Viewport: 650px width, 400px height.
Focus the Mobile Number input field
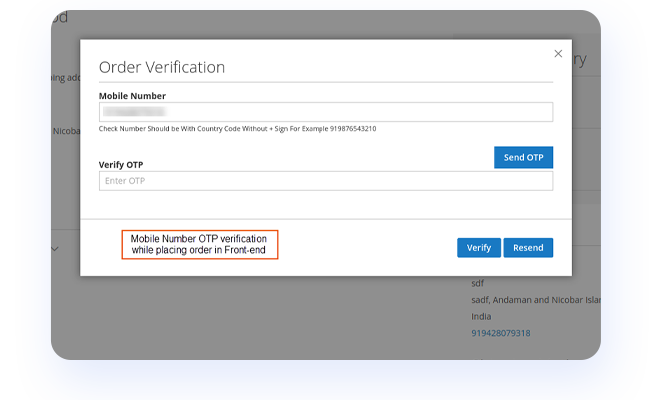click(x=325, y=112)
